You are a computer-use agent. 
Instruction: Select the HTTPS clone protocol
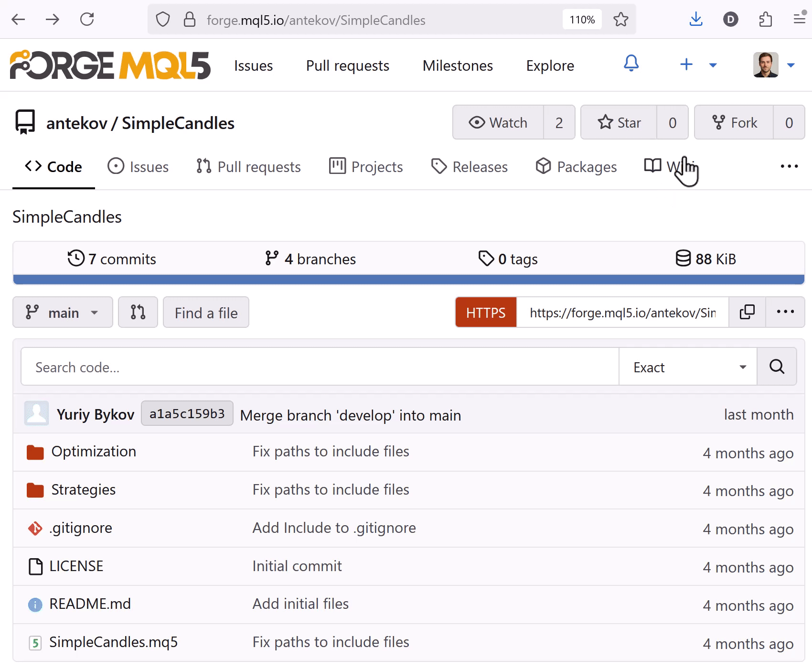(485, 313)
